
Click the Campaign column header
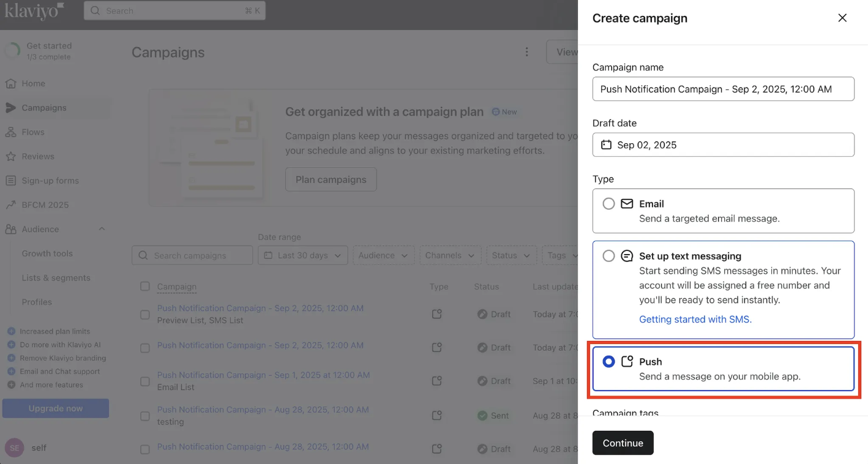[x=177, y=286]
